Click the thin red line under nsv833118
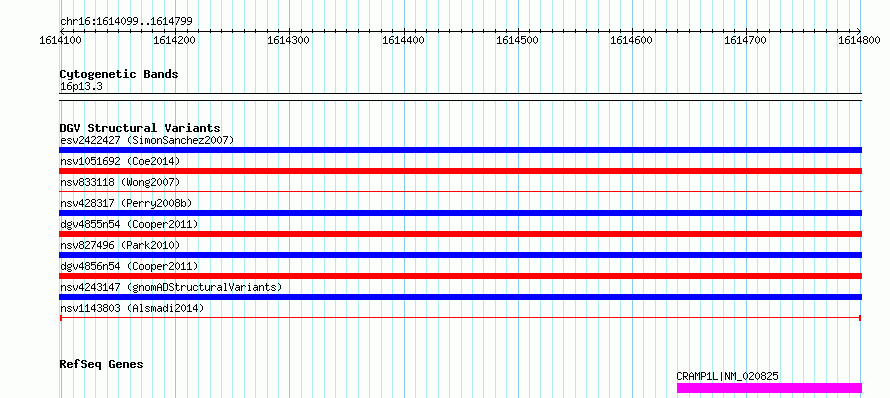The image size is (890, 398). pos(460,192)
